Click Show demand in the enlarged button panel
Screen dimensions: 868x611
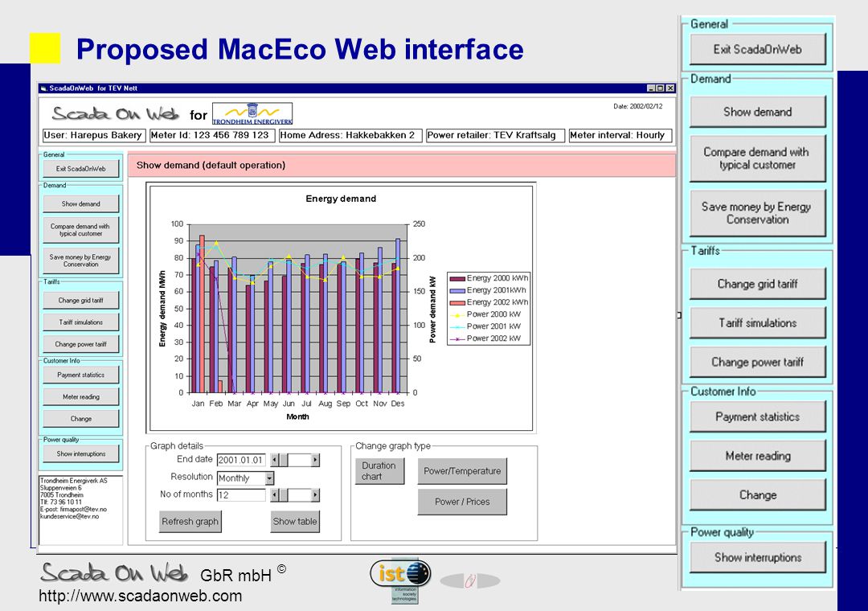tap(757, 112)
